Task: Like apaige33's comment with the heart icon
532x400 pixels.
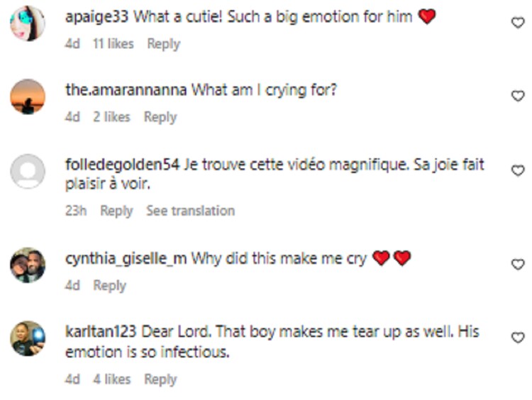Action: [518, 23]
